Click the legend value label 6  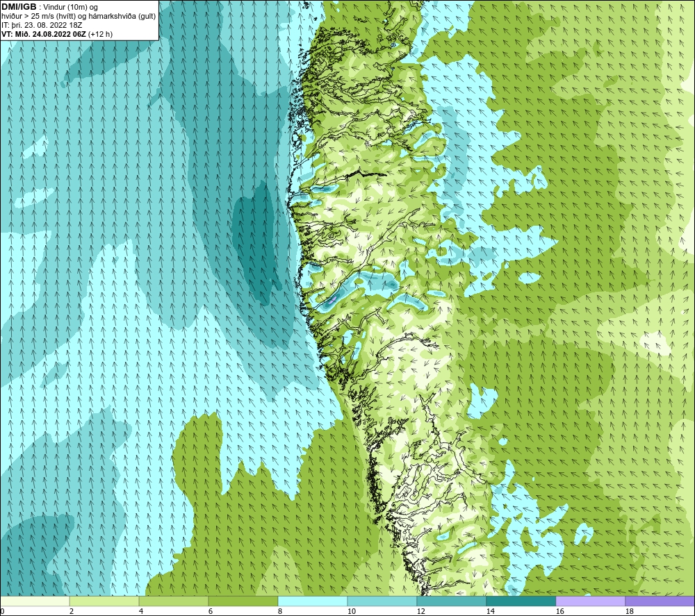pos(210,611)
